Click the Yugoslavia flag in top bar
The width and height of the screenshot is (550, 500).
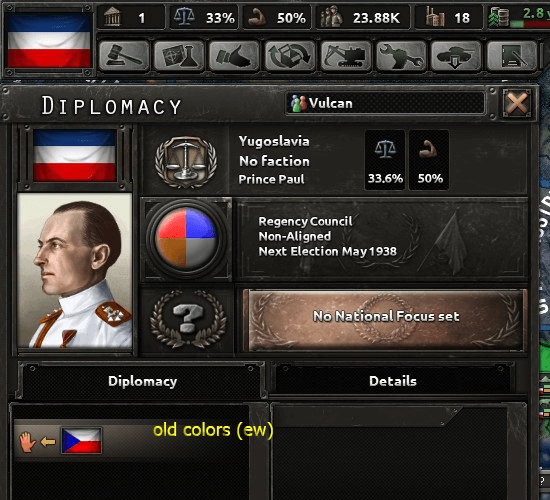pyautogui.click(x=49, y=40)
